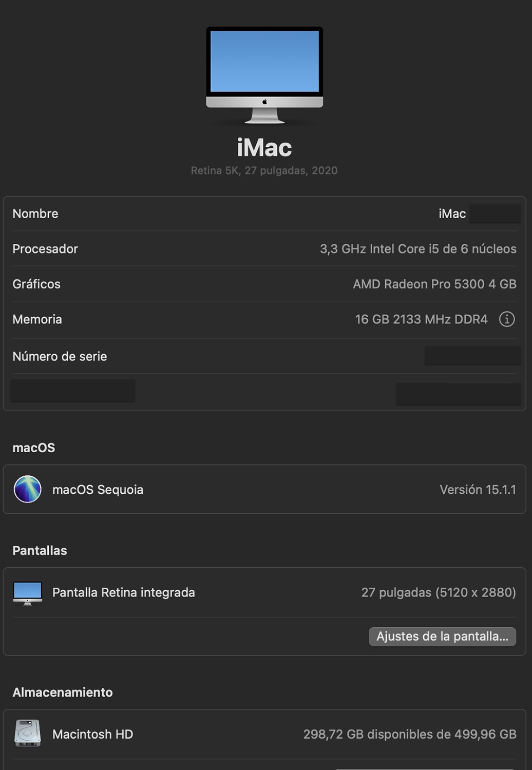Select the 'Gráficos' label
The width and height of the screenshot is (532, 770).
(36, 284)
